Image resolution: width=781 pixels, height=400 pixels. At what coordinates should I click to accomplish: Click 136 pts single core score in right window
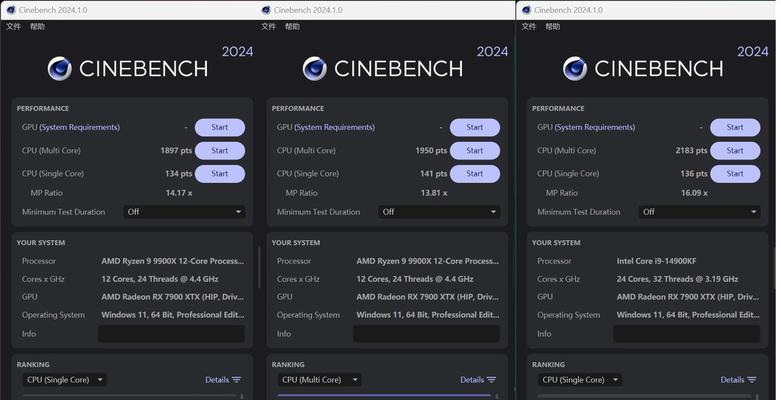[694, 174]
